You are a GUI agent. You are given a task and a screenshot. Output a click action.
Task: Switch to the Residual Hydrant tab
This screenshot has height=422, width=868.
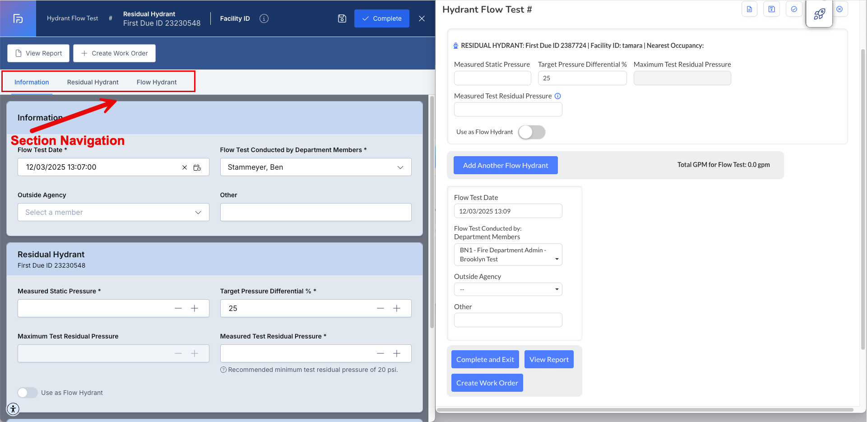coord(93,82)
